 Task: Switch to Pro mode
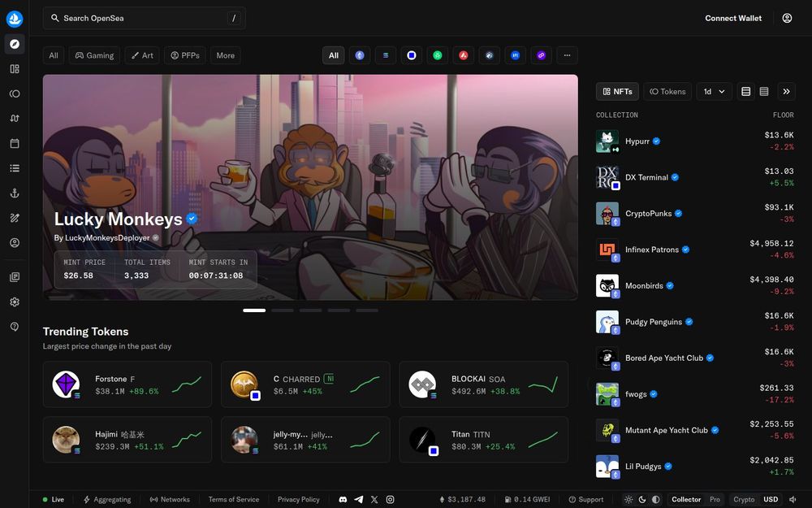pos(715,500)
